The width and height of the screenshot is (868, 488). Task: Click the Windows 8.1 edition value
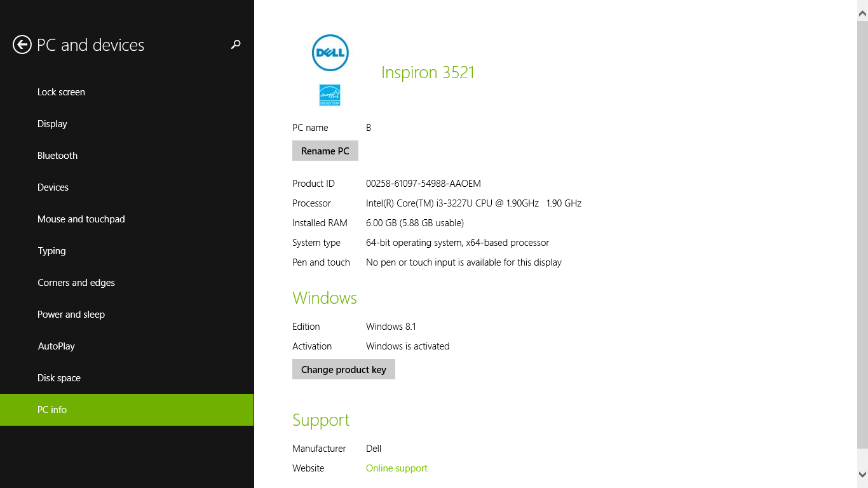point(391,327)
